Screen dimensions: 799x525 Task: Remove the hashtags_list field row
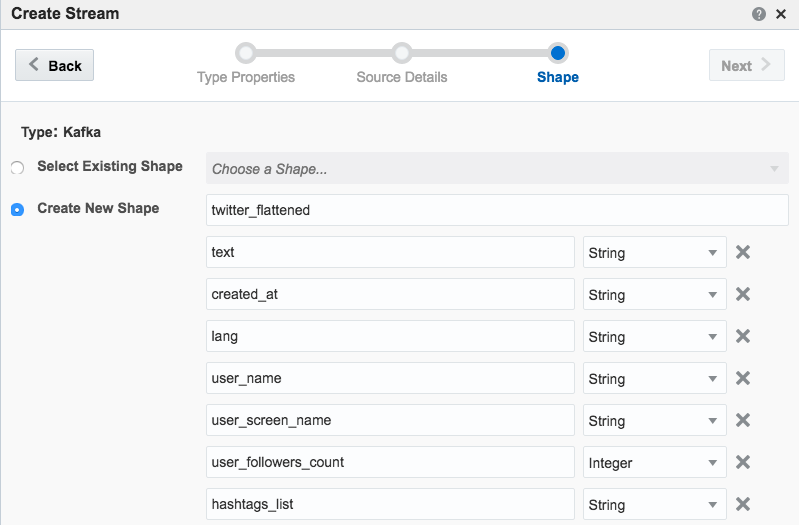tap(743, 504)
